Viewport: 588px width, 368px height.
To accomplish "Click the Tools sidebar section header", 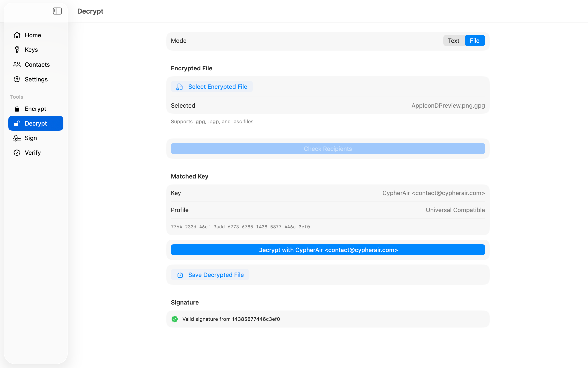I will coord(17,97).
